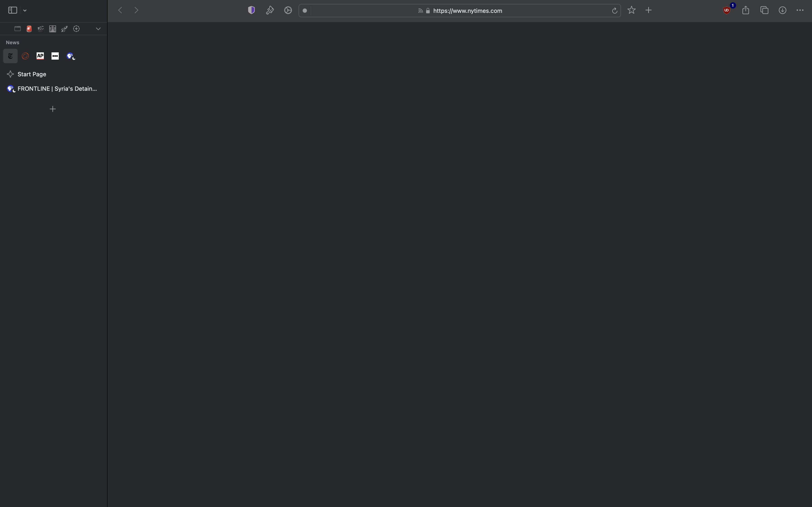
Task: Open the downloads panel
Action: (782, 10)
